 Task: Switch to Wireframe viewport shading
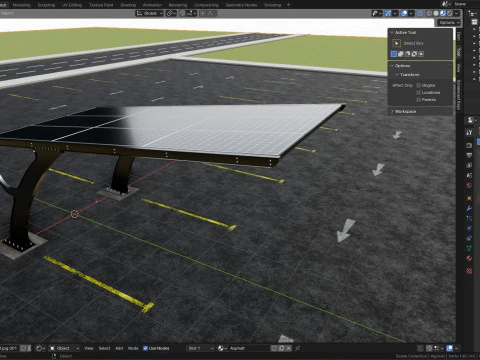pyautogui.click(x=429, y=13)
